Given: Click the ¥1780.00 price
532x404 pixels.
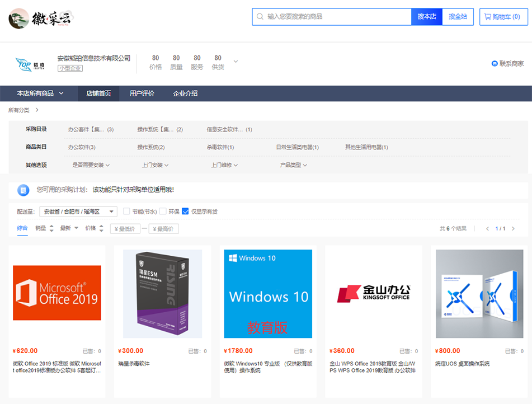Looking at the screenshot, I should (238, 351).
